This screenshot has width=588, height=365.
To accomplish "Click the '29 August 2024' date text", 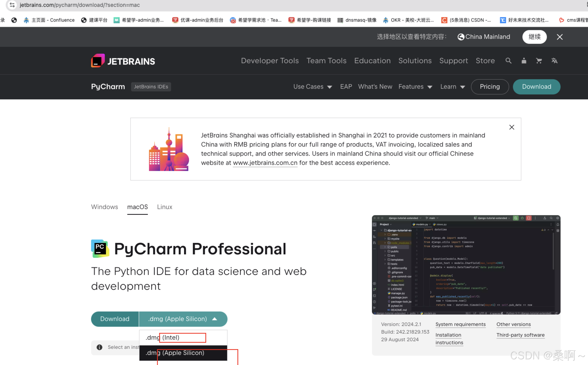I will click(x=400, y=339).
